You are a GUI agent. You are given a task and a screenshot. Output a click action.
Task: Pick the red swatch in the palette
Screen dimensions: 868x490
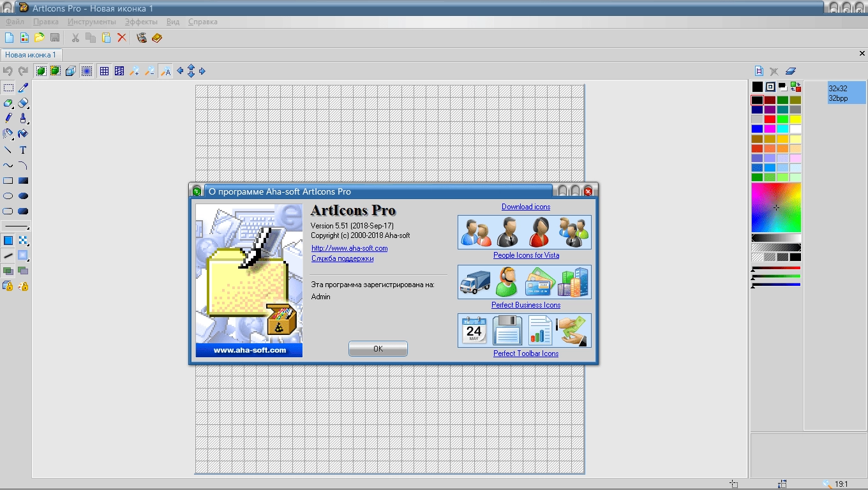pyautogui.click(x=770, y=119)
